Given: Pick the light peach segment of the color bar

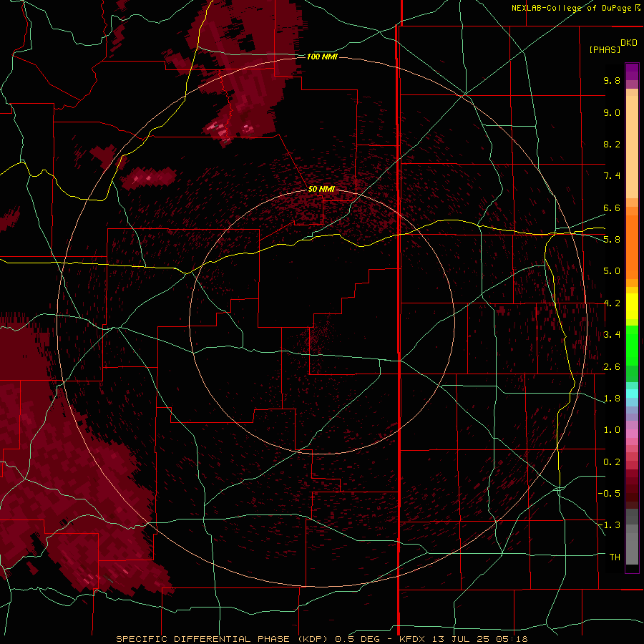Looking at the screenshot, I should (632, 148).
